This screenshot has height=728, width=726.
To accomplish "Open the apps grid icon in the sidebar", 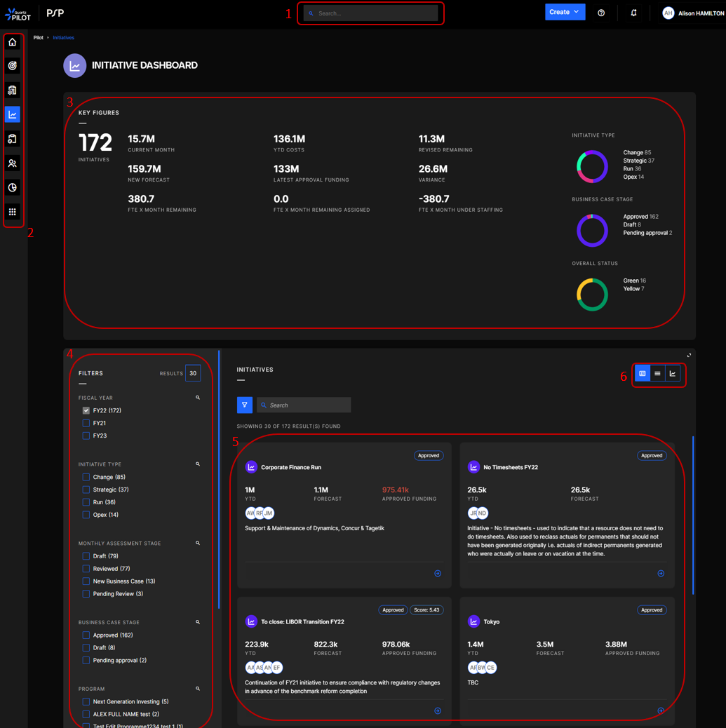I will [13, 212].
